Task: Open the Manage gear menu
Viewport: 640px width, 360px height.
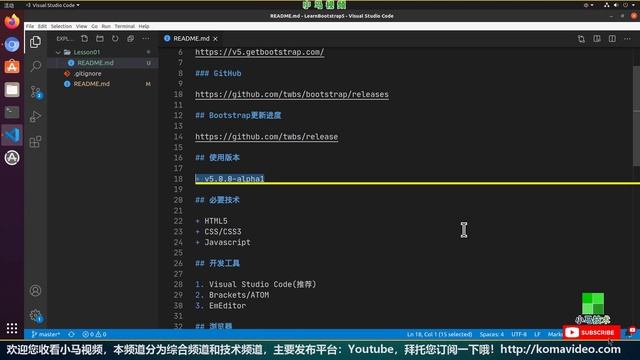Action: (36, 315)
